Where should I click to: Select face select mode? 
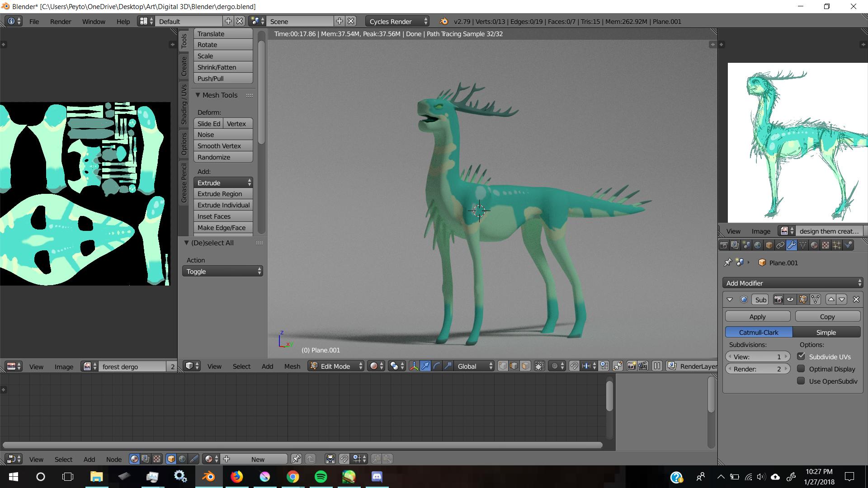tap(525, 366)
